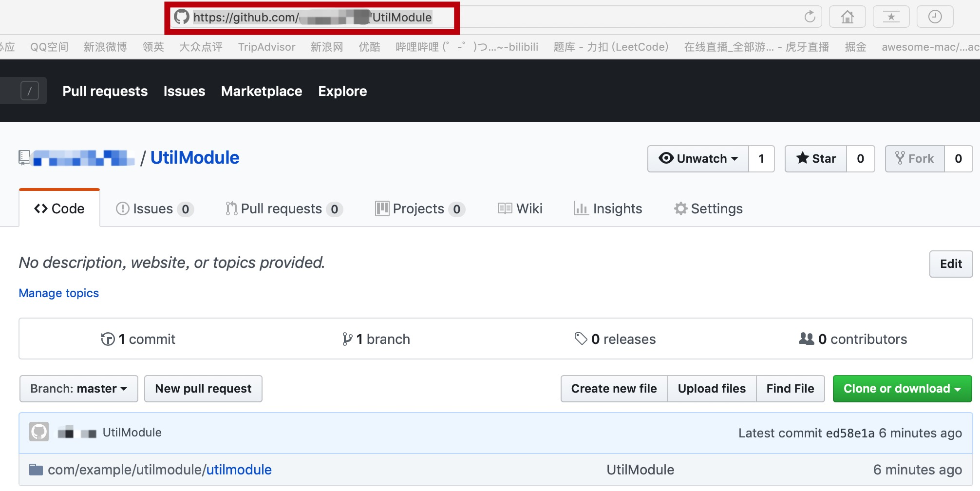The width and height of the screenshot is (980, 491).
Task: Go to Marketplace in the top navigation
Action: [262, 91]
